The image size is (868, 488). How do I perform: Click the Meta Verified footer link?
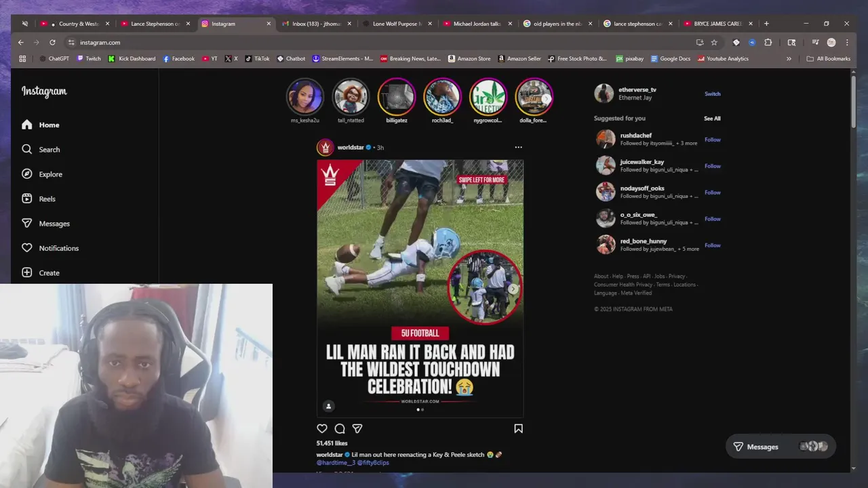coord(636,293)
